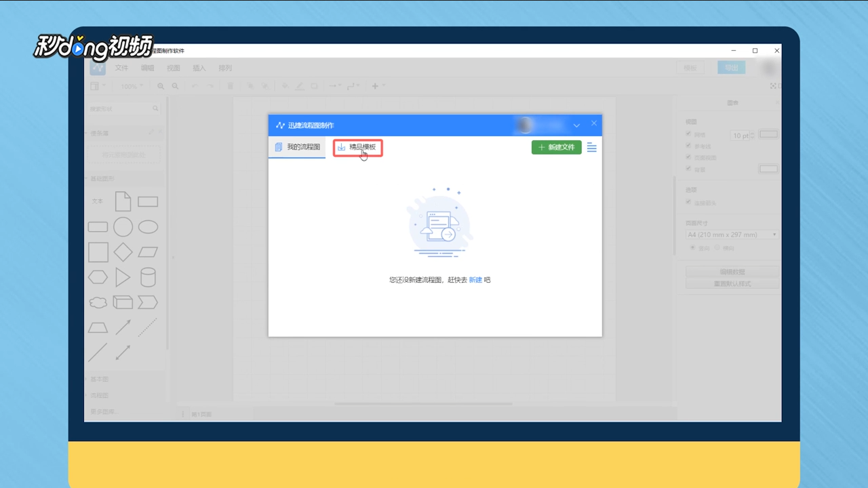Open the page layout view dropdown

click(x=98, y=86)
